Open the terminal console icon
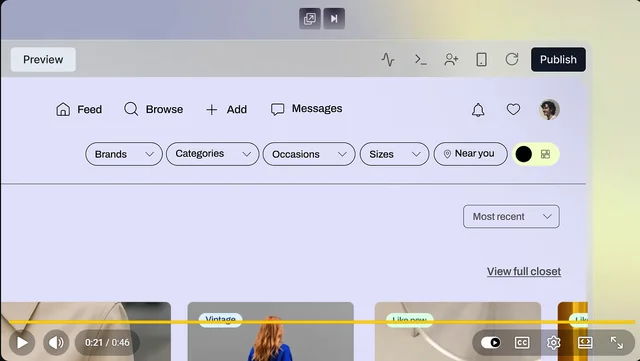 420,60
